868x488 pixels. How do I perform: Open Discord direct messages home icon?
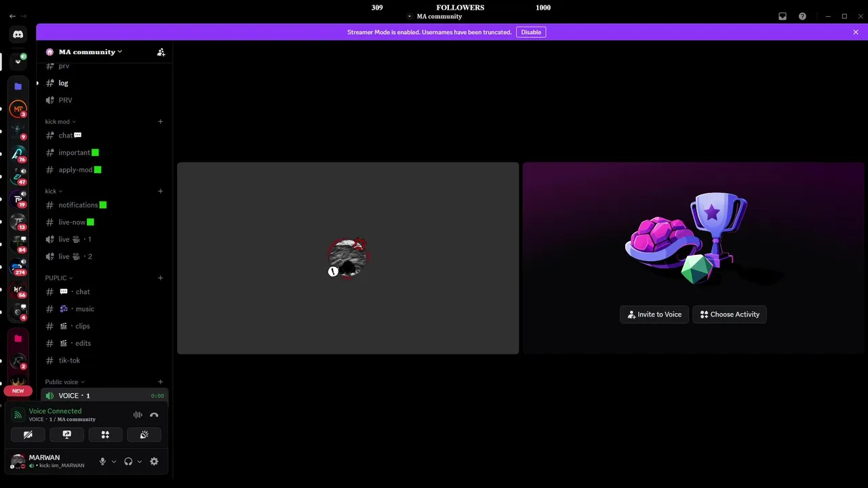click(18, 35)
